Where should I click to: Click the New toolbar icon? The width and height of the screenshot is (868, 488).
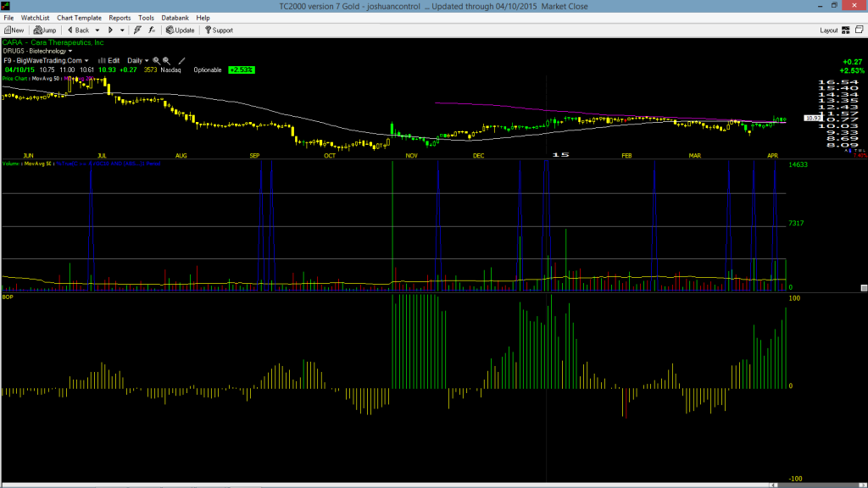click(x=14, y=30)
